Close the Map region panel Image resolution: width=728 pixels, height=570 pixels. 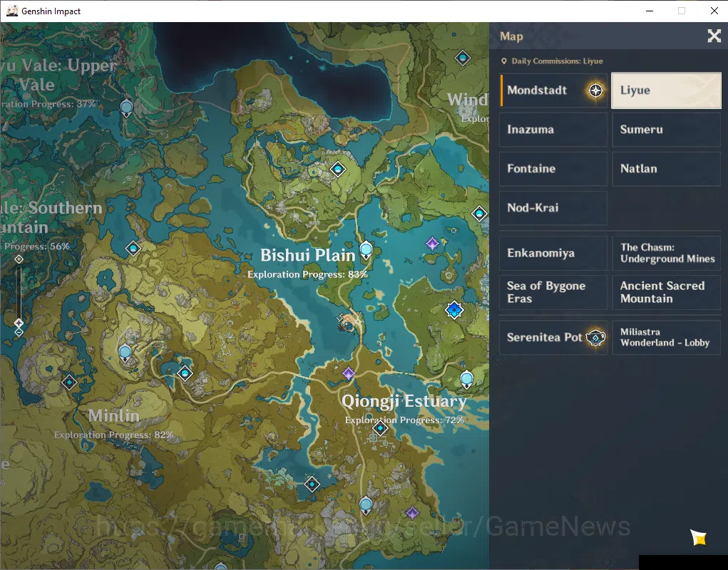click(714, 36)
